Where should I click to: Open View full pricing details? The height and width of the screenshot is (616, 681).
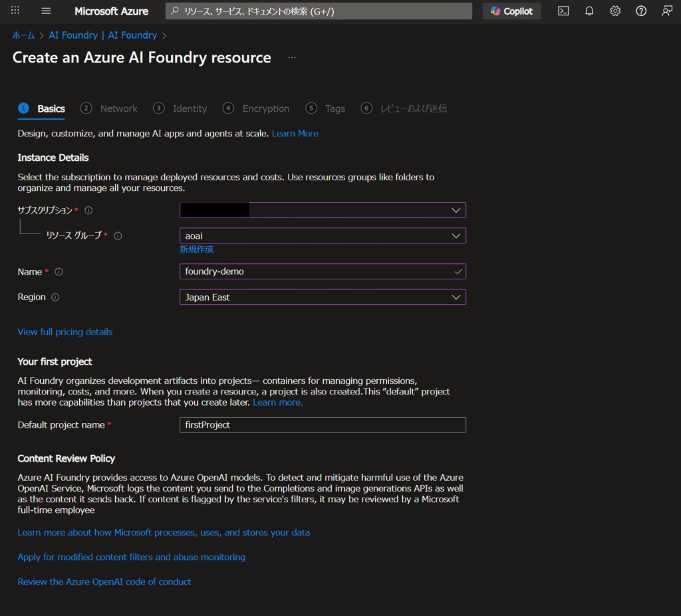point(65,332)
